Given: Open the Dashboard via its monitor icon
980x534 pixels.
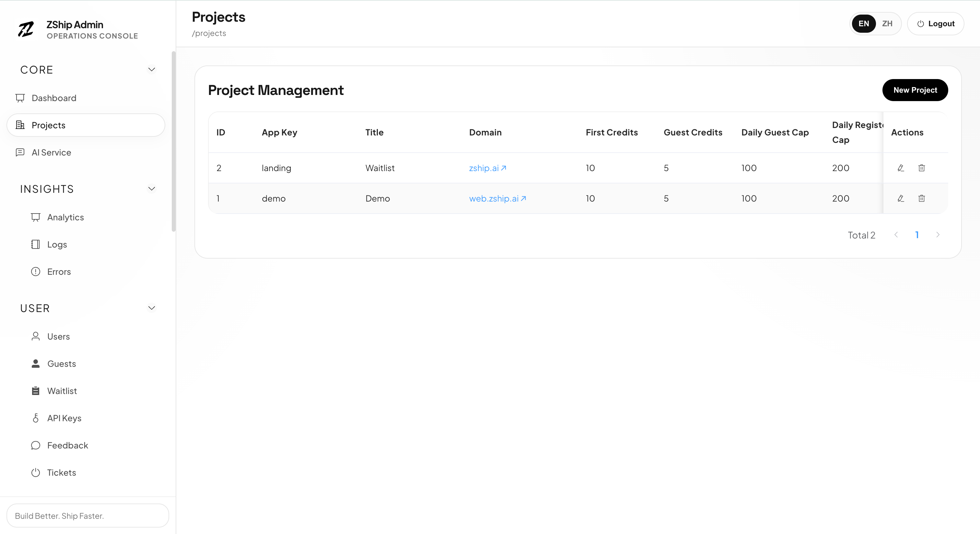Looking at the screenshot, I should tap(20, 98).
